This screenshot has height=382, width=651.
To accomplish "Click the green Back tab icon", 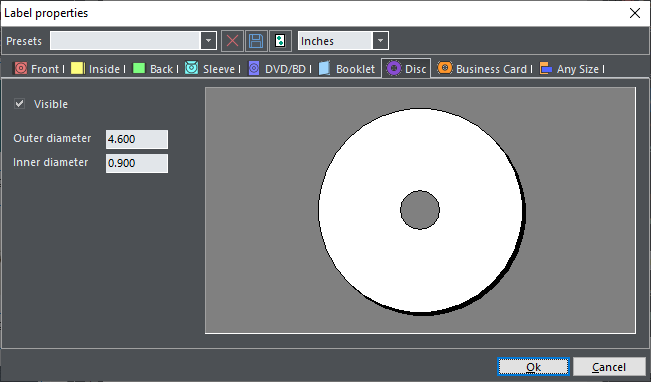I will [139, 68].
